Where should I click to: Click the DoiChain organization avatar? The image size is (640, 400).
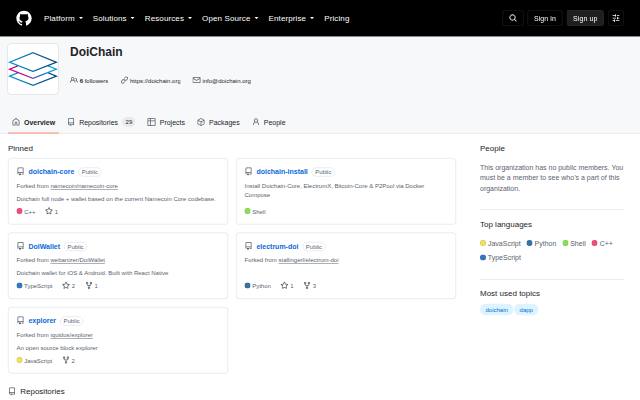click(x=33, y=69)
